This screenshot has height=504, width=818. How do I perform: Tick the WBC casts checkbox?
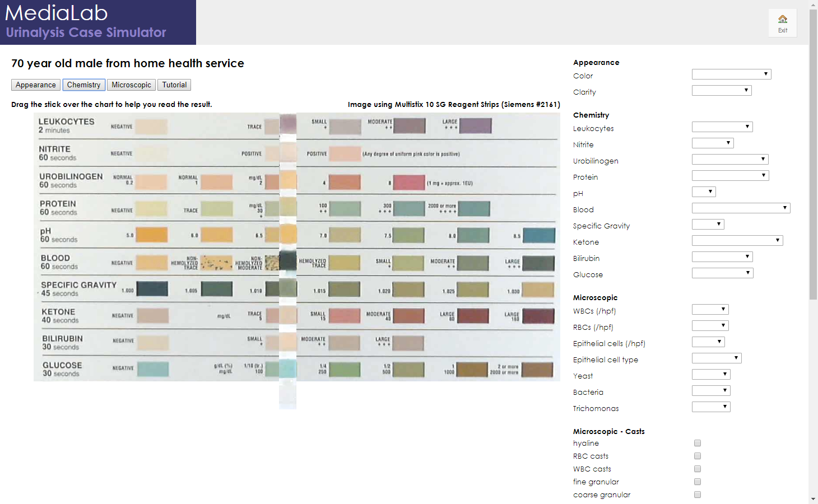(x=698, y=469)
